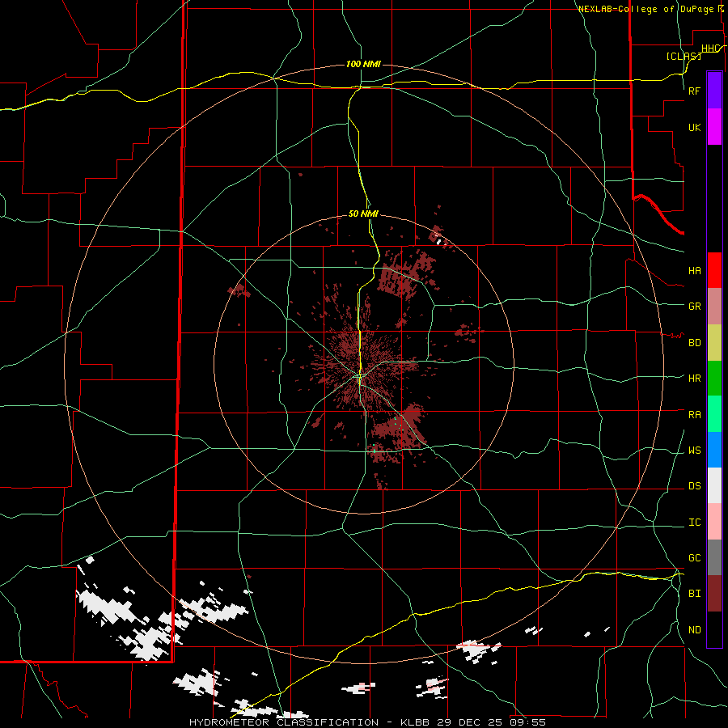
Task: Click the WS blue legend swatch
Action: coord(714,450)
